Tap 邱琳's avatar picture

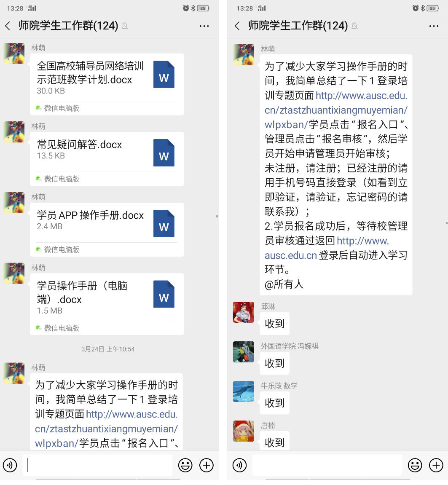pos(244,312)
